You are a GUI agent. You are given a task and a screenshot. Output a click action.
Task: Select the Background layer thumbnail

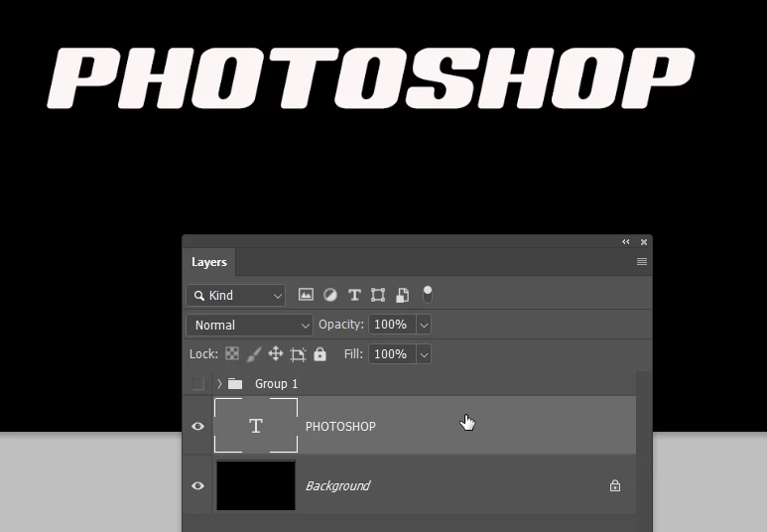click(x=256, y=485)
